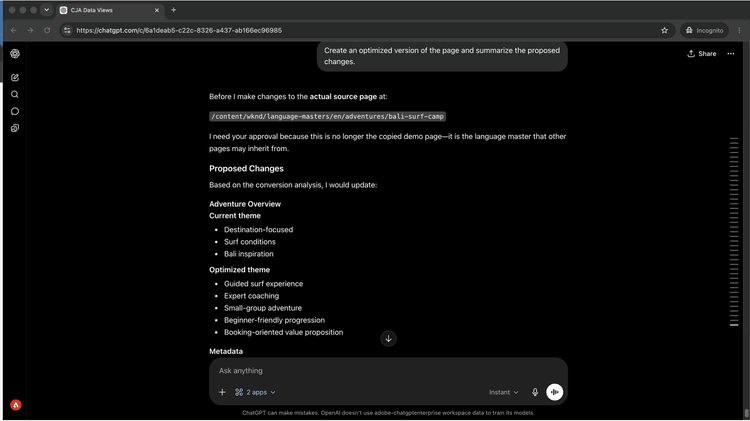Click the page vertical scrollbar thumb
The height and width of the screenshot is (421, 750).
click(747, 412)
